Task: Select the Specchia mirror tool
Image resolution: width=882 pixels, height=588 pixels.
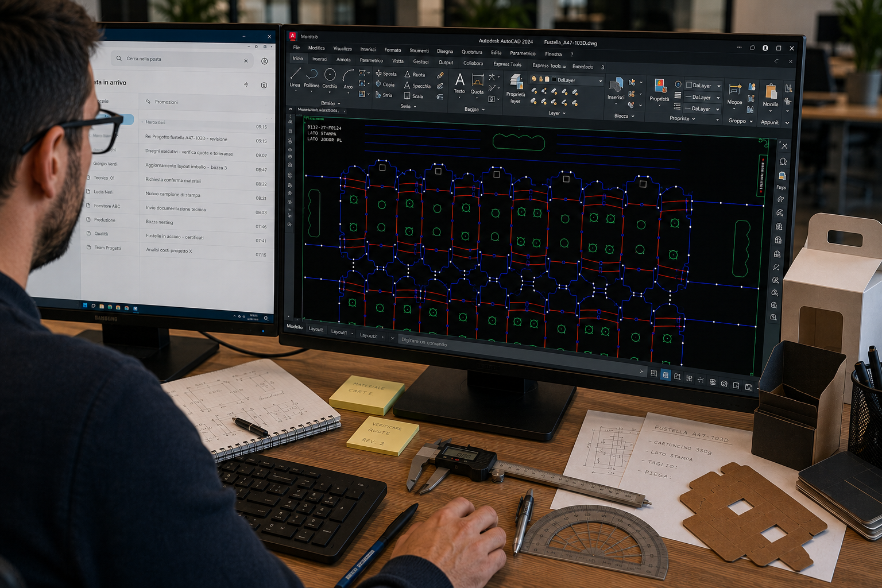Action: [417, 86]
